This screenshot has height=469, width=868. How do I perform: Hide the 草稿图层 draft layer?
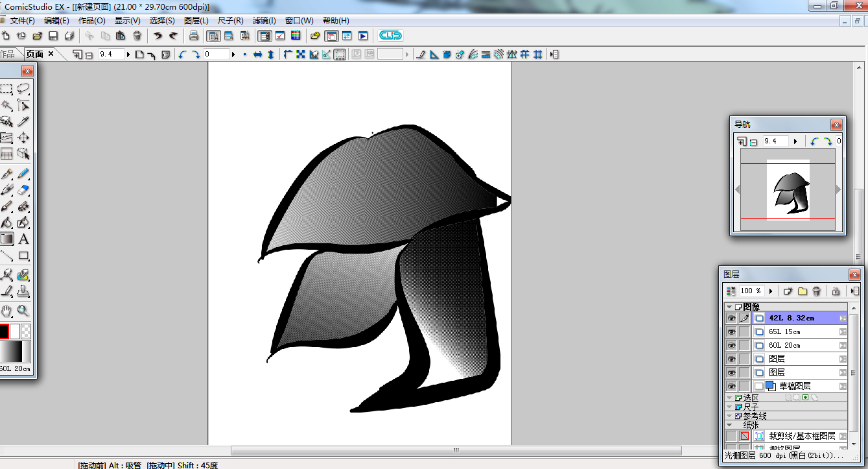click(x=731, y=386)
